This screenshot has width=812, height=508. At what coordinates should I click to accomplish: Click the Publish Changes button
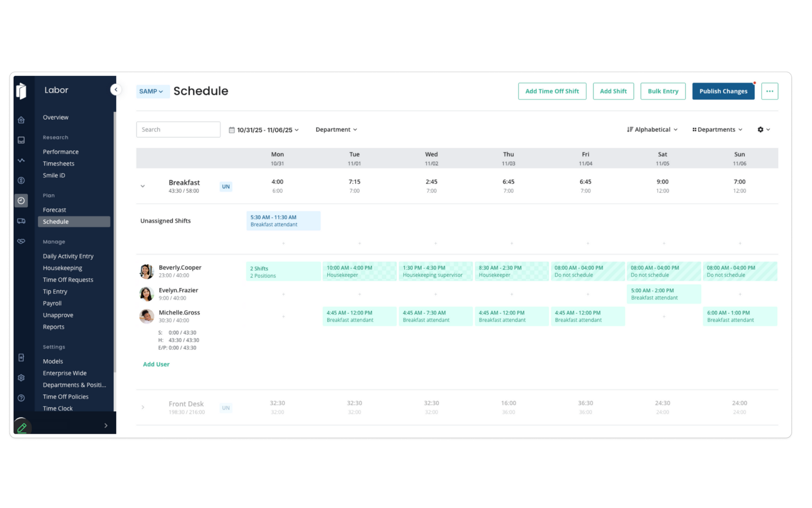[723, 91]
